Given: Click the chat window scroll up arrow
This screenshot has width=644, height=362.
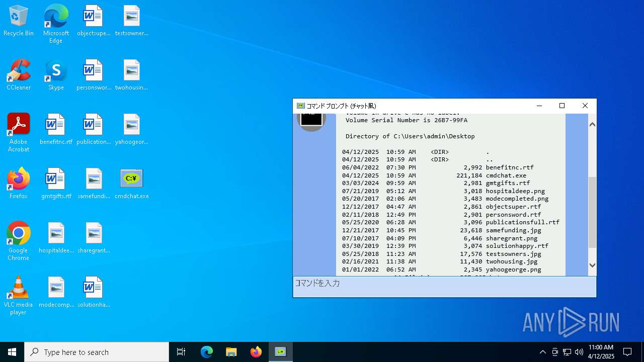Looking at the screenshot, I should point(592,124).
